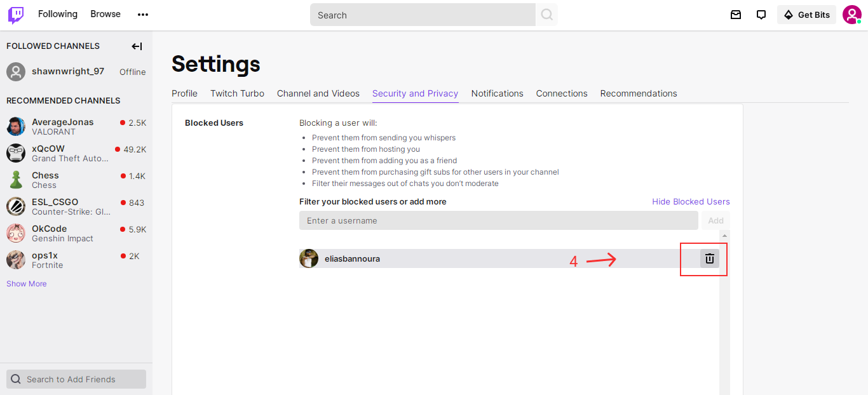Open the three-dot more menu
This screenshot has height=395, width=868.
click(x=143, y=15)
